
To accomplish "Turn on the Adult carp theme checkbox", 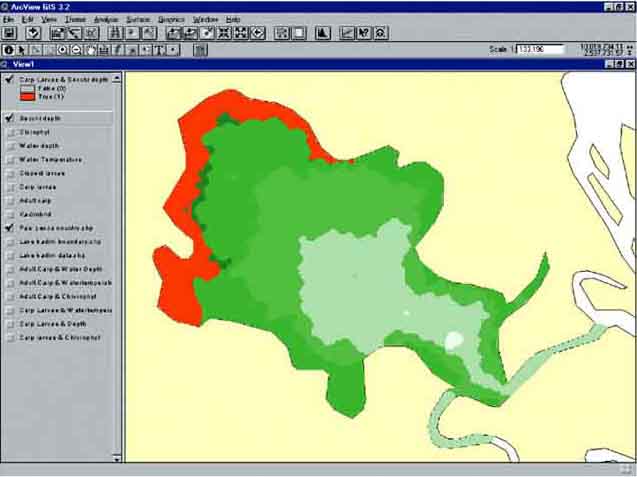I will (9, 201).
